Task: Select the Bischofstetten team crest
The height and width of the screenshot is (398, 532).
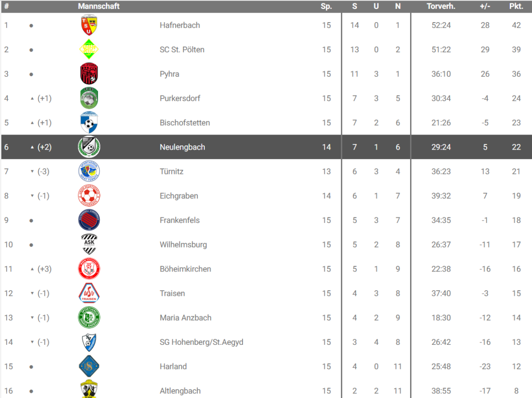Action: 89,123
